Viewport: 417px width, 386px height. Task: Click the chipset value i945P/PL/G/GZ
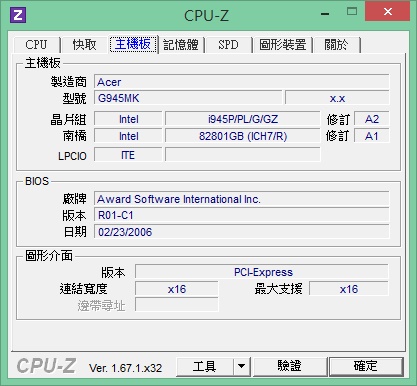click(x=243, y=119)
